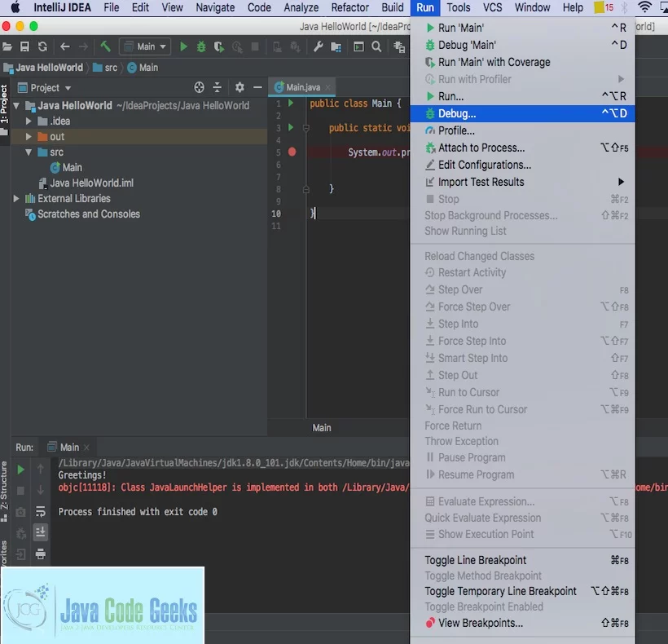This screenshot has width=668, height=644.
Task: Open the Z: Structure side tool tab
Action: 4,492
